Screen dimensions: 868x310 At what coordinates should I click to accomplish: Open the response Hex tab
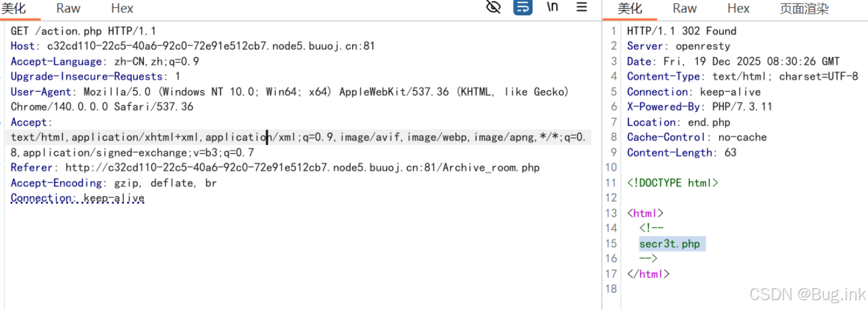point(738,8)
